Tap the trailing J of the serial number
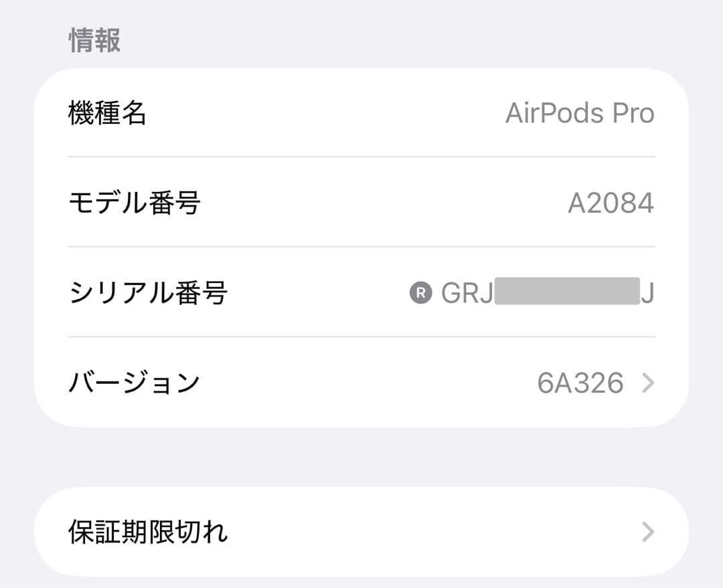Image resolution: width=723 pixels, height=588 pixels. (x=648, y=293)
